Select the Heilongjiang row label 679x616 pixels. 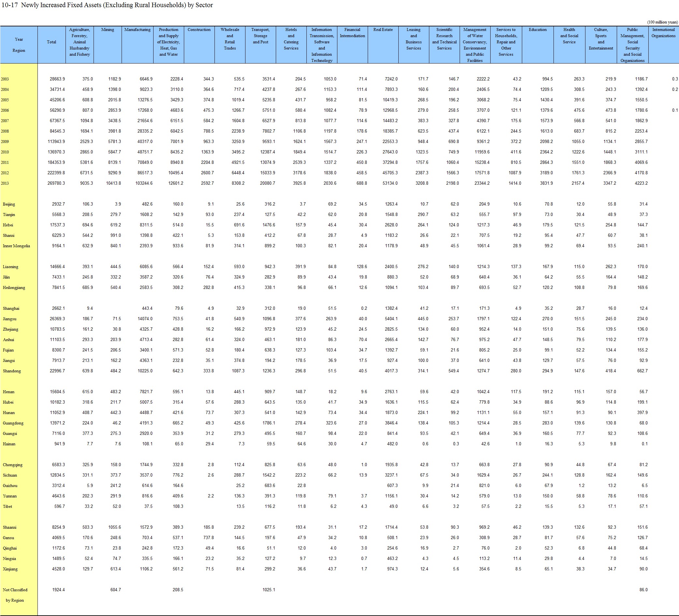(x=14, y=288)
